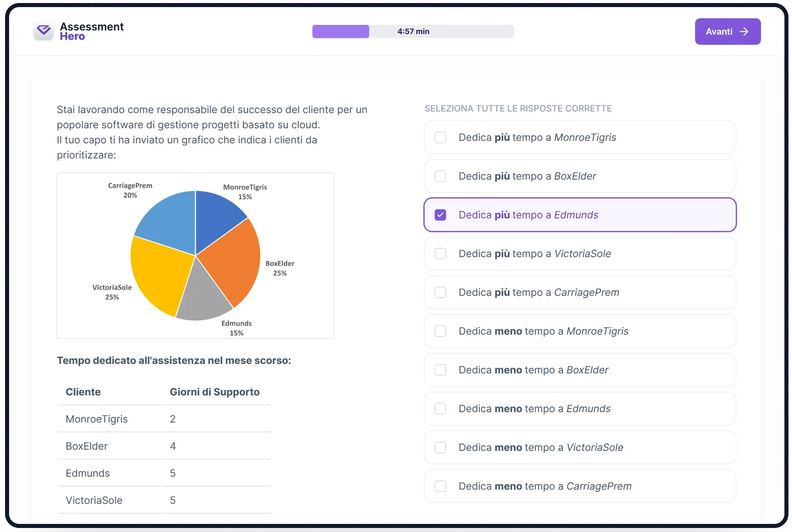Click the Avanti button text
Image resolution: width=792 pixels, height=532 pixels.
719,31
